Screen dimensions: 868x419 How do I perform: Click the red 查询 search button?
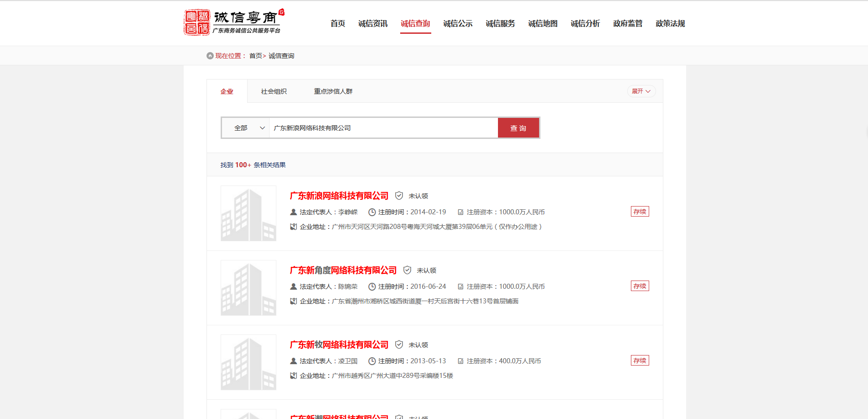[519, 128]
